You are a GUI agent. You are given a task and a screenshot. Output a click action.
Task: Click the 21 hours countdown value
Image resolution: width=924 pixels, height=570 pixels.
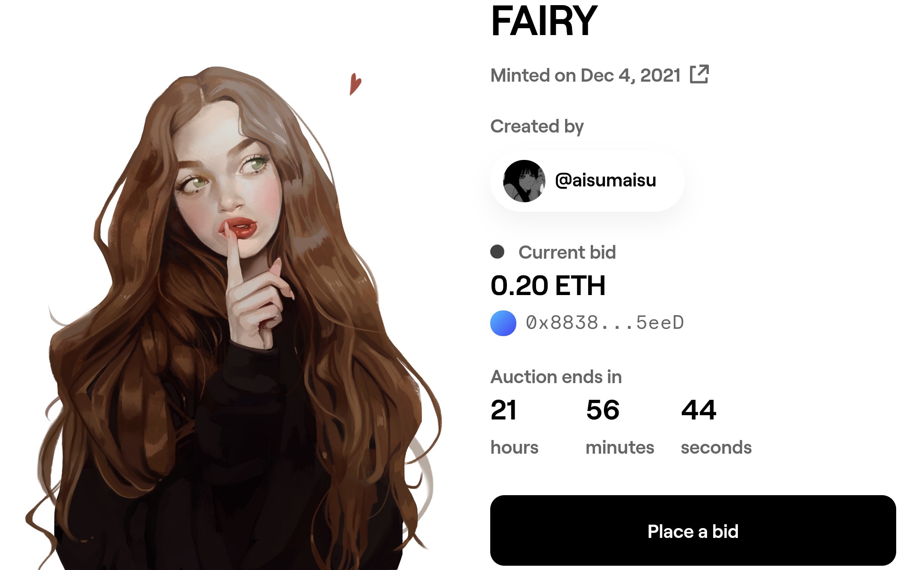coord(504,410)
